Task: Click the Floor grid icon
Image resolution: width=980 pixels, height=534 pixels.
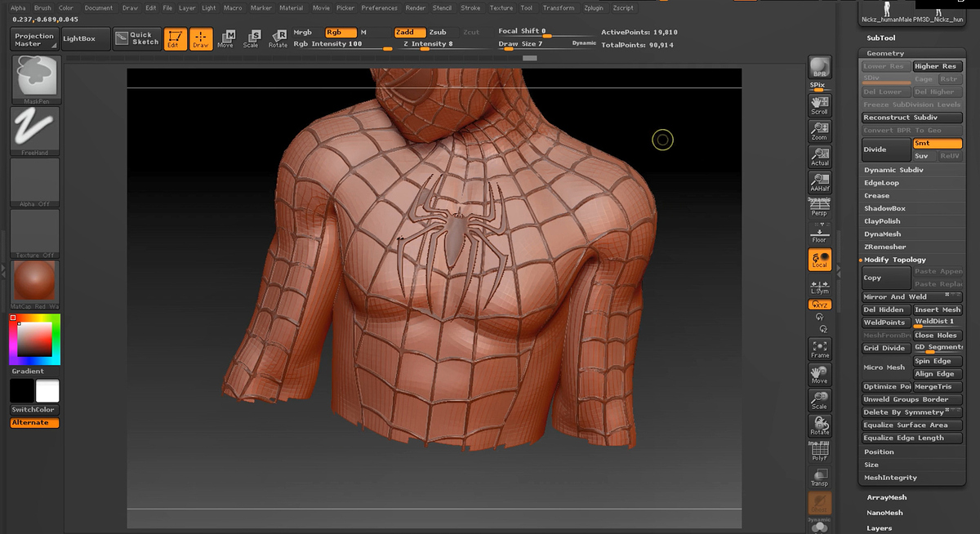Action: 820,234
